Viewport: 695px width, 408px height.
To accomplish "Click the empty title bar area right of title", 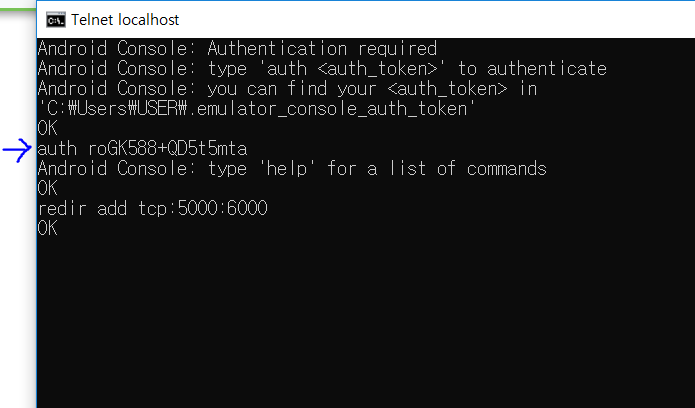I will (x=450, y=19).
